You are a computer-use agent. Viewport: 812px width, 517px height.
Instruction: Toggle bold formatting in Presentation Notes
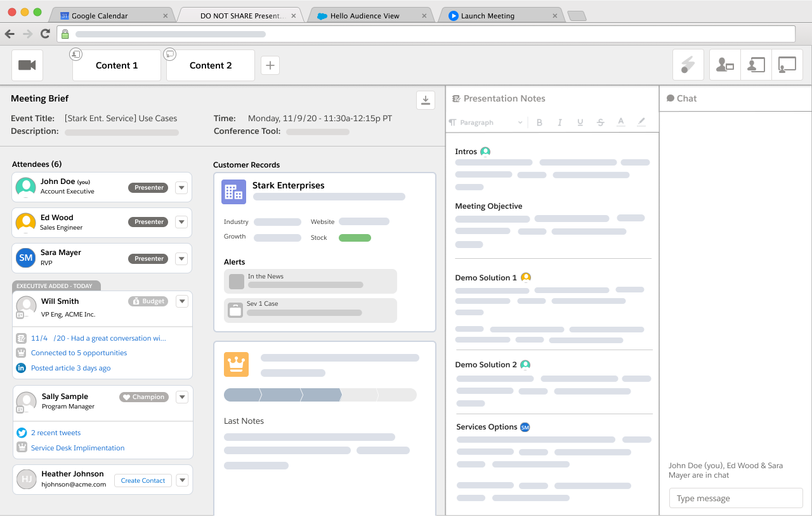(x=539, y=122)
